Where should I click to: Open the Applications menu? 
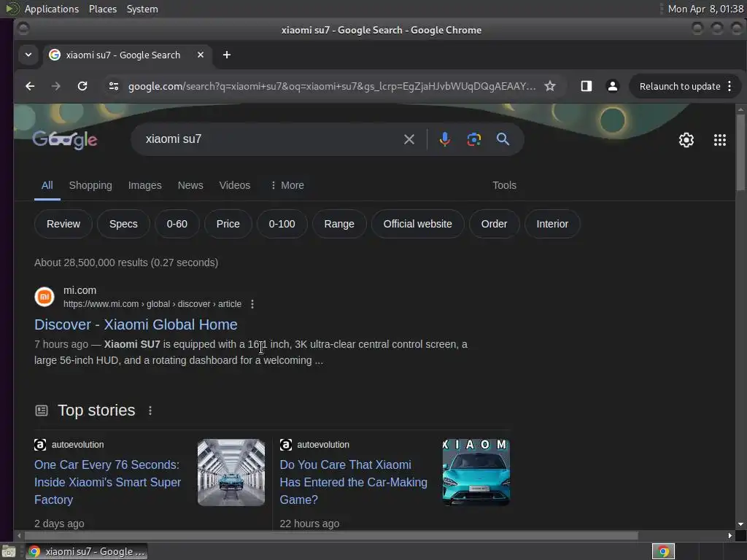coord(52,9)
